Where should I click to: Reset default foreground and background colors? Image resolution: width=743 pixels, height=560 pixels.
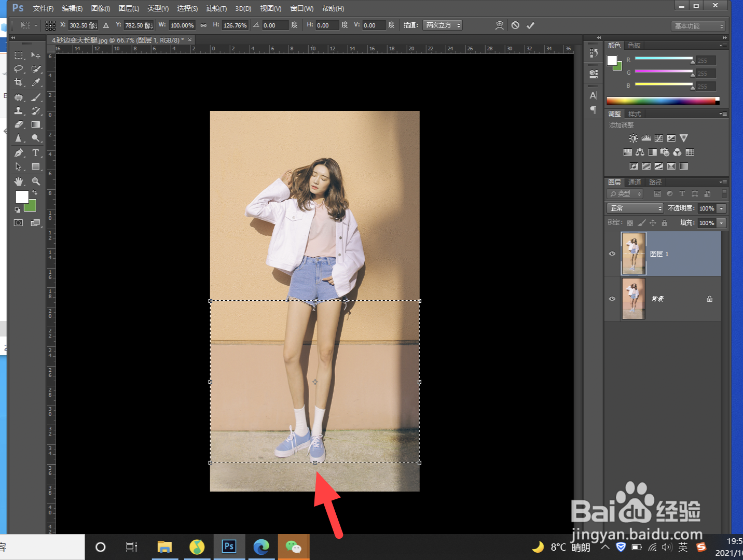point(18,210)
